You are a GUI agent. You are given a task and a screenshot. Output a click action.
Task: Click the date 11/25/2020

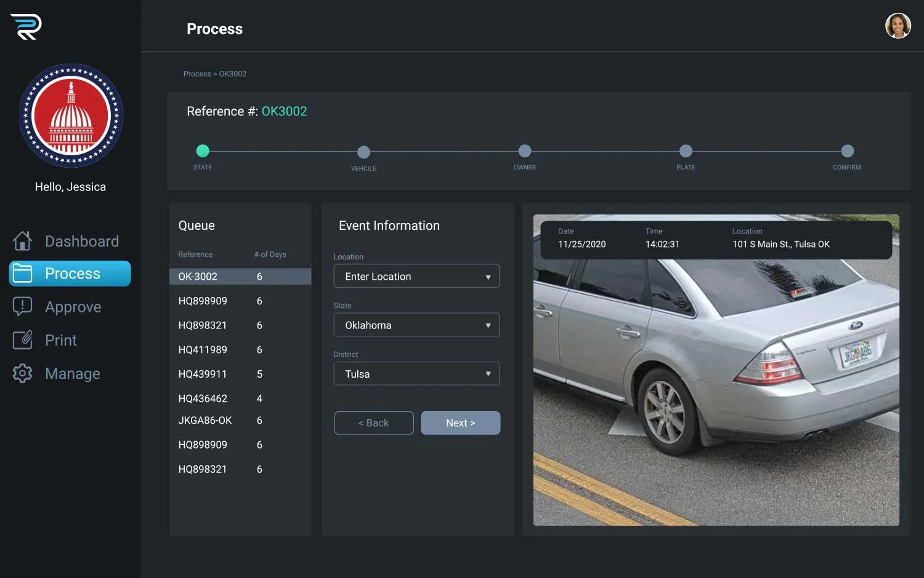[x=582, y=245]
